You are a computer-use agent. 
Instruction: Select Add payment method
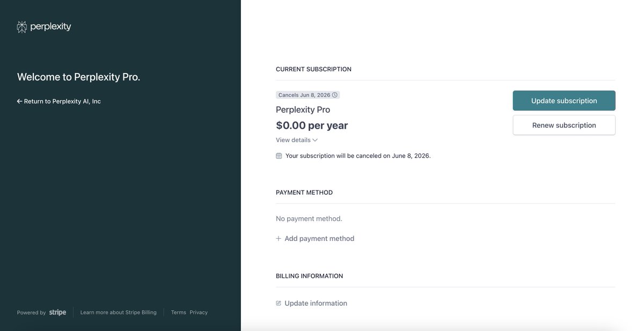click(319, 239)
